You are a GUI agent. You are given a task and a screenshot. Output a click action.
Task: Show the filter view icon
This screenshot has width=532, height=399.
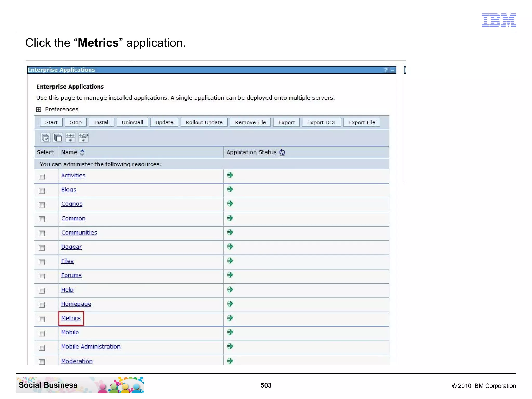click(x=70, y=137)
